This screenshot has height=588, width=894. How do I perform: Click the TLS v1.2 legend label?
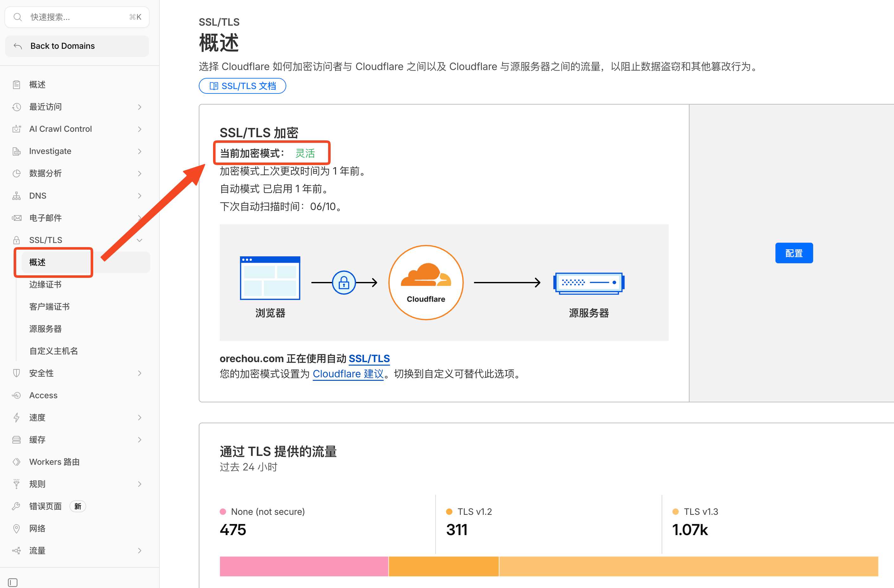(474, 511)
